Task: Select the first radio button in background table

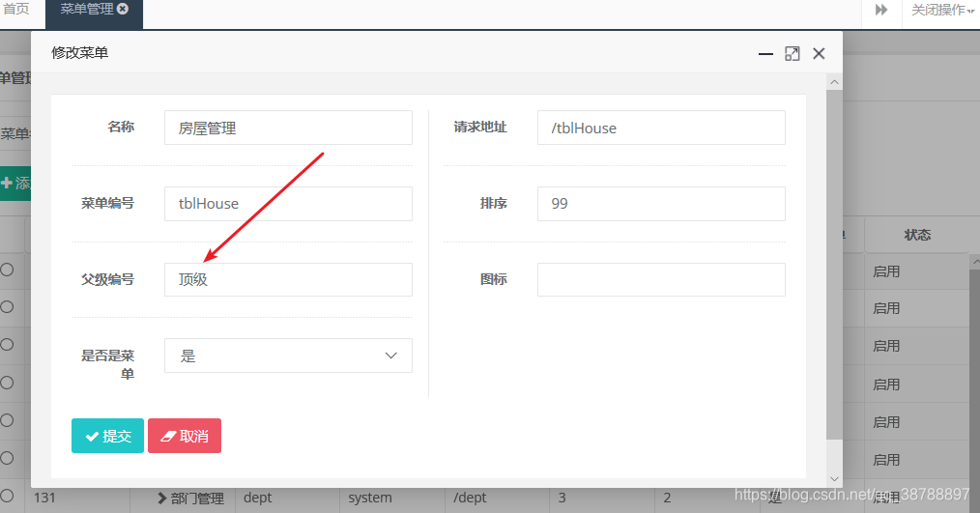Action: tap(7, 270)
